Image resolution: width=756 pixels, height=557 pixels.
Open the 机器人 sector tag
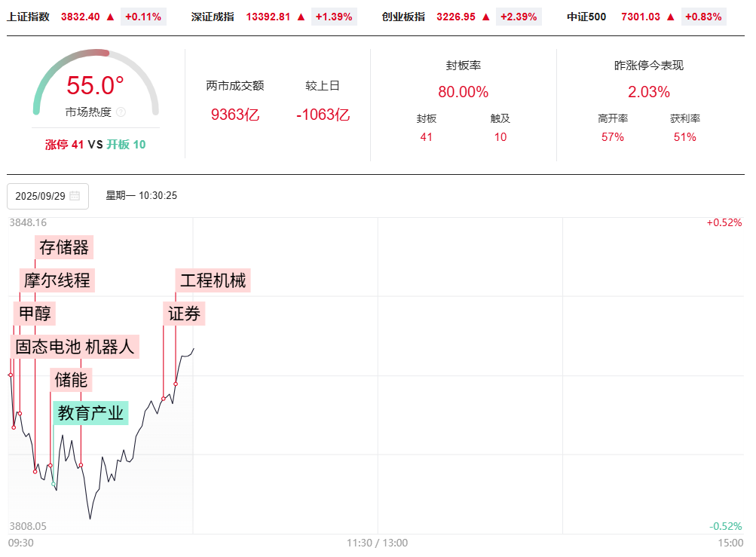(110, 347)
